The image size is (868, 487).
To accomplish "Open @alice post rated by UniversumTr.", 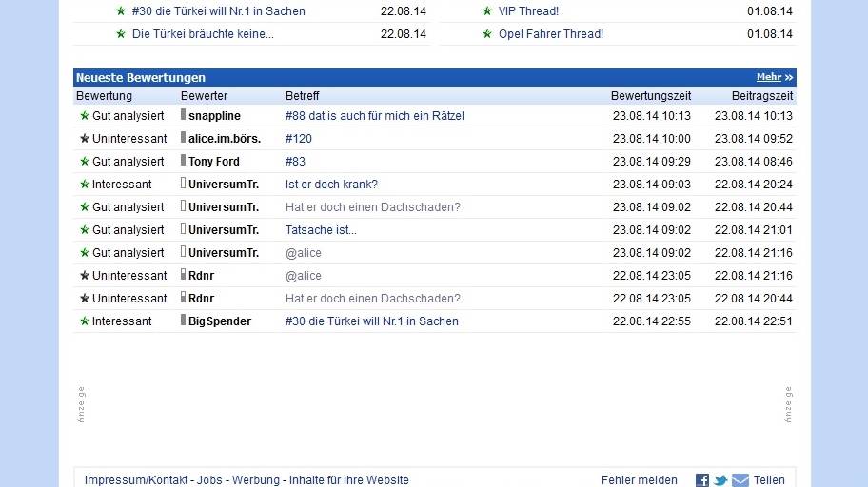I will pos(304,253).
